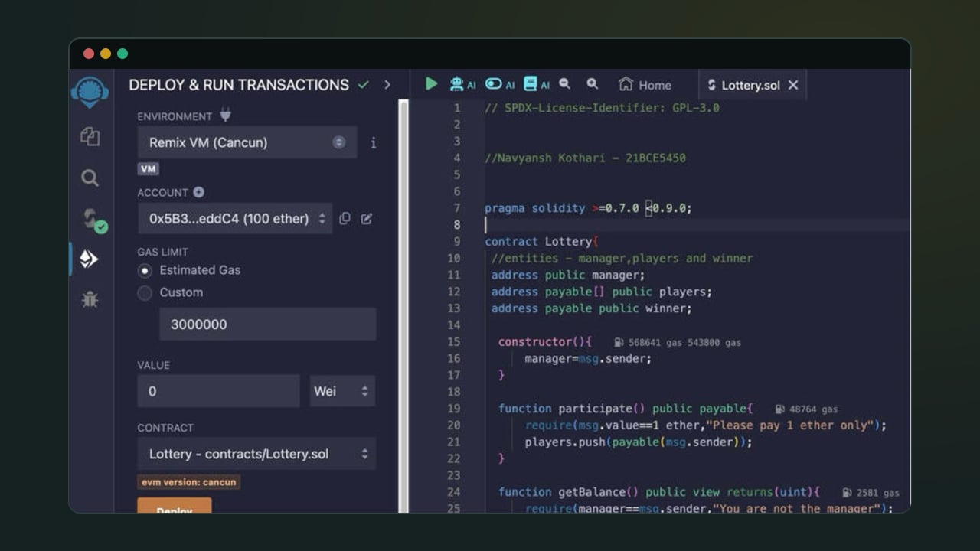Viewport: 980px width, 551px height.
Task: Open the Debugger bug icon
Action: [x=90, y=299]
